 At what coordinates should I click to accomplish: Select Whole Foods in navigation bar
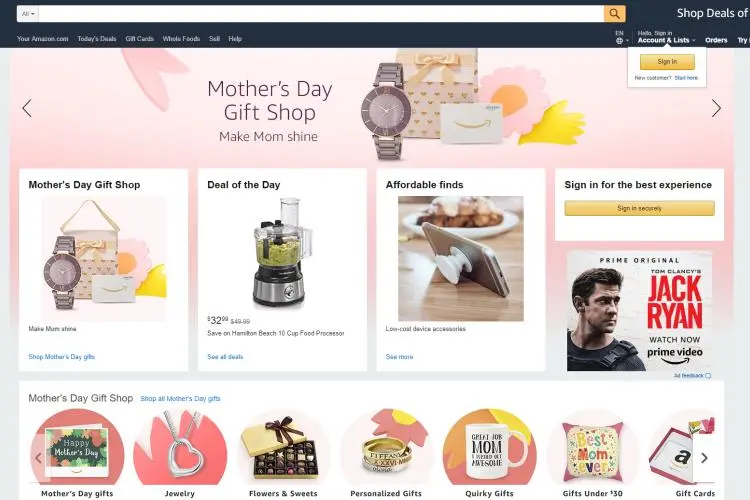[x=181, y=39]
